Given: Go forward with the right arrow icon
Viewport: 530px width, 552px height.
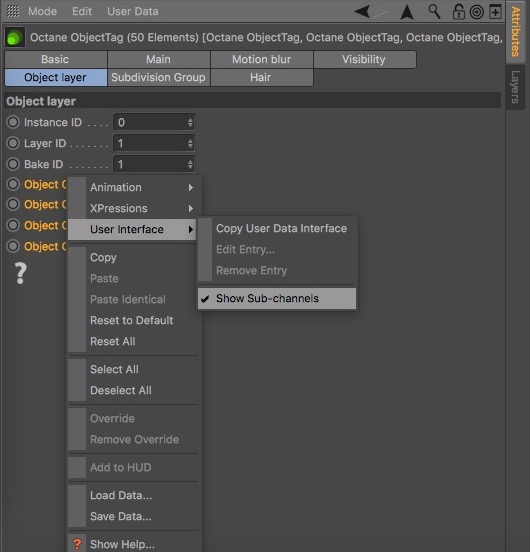Looking at the screenshot, I should point(380,12).
